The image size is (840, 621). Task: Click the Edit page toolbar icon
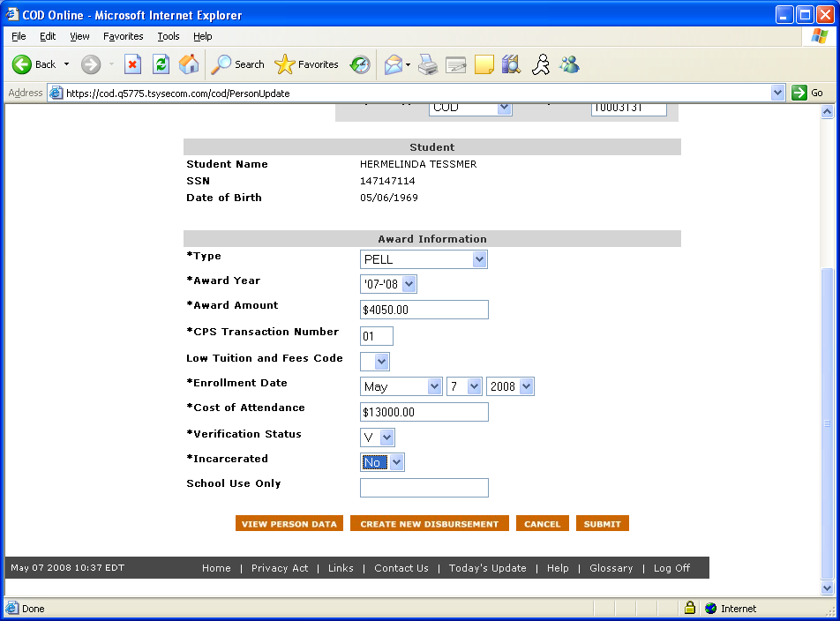(x=456, y=64)
